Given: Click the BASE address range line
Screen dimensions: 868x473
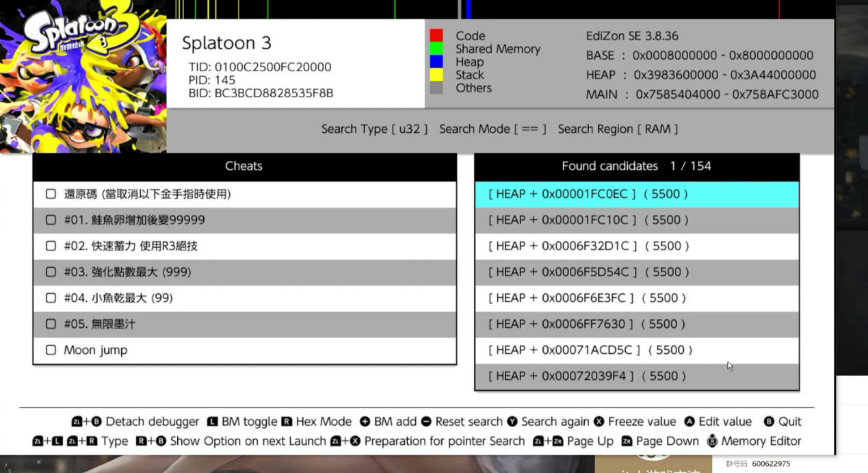Looking at the screenshot, I should pos(700,55).
